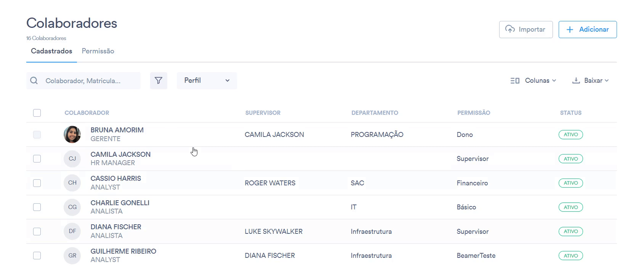Click the CH avatar for Cassio Harris

click(x=72, y=183)
